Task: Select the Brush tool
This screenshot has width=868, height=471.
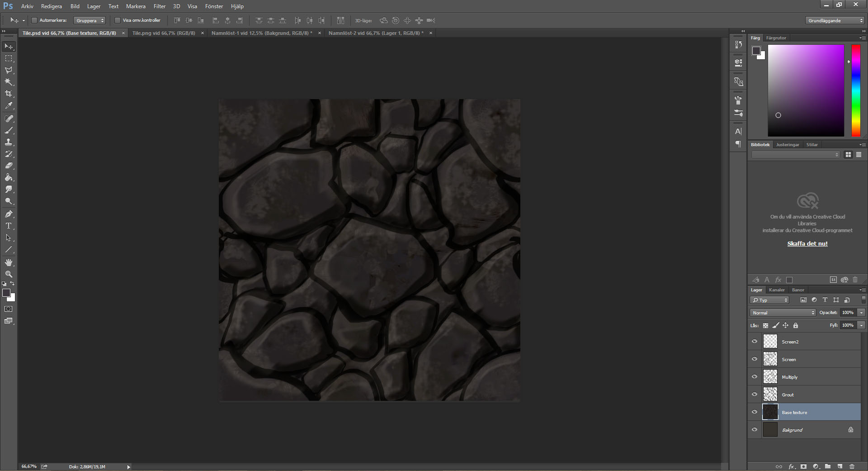Action: click(x=8, y=130)
